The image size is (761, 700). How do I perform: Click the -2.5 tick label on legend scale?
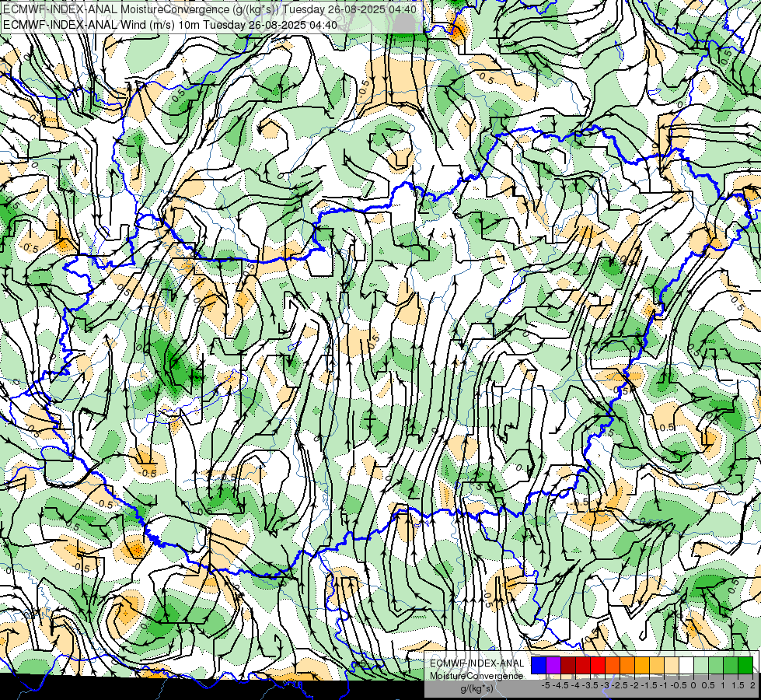pyautogui.click(x=620, y=685)
